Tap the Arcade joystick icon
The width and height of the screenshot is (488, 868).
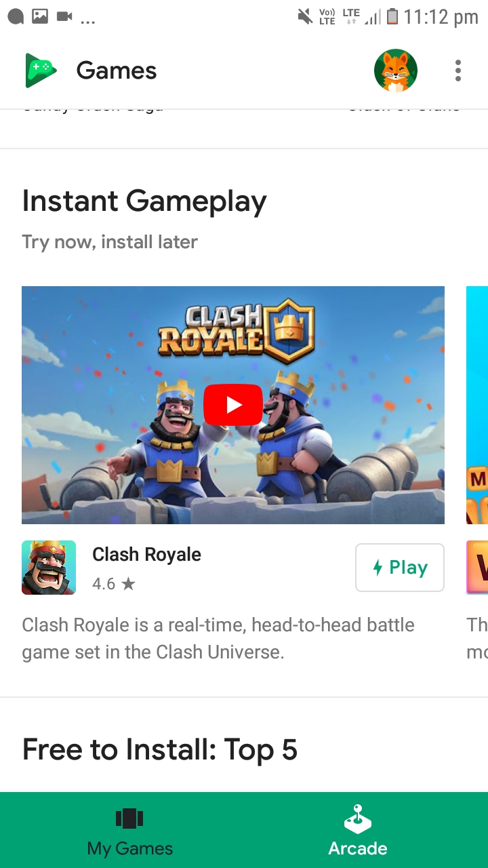(x=358, y=819)
